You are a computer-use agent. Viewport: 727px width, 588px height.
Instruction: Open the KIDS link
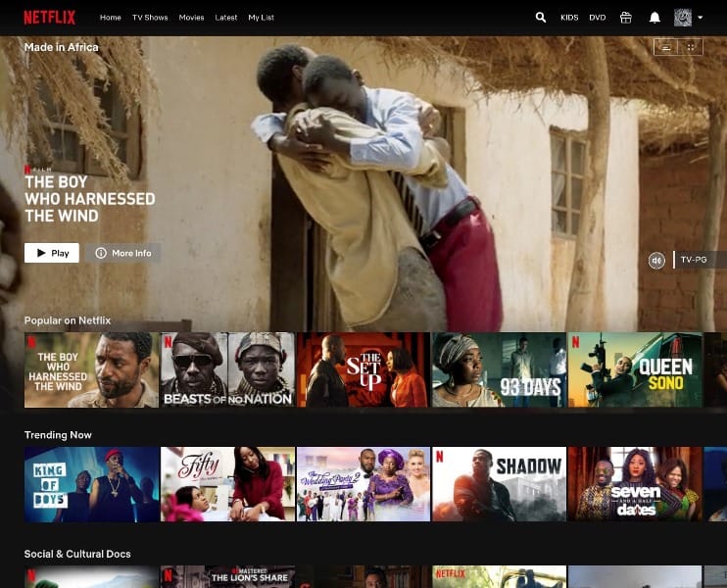(x=569, y=18)
